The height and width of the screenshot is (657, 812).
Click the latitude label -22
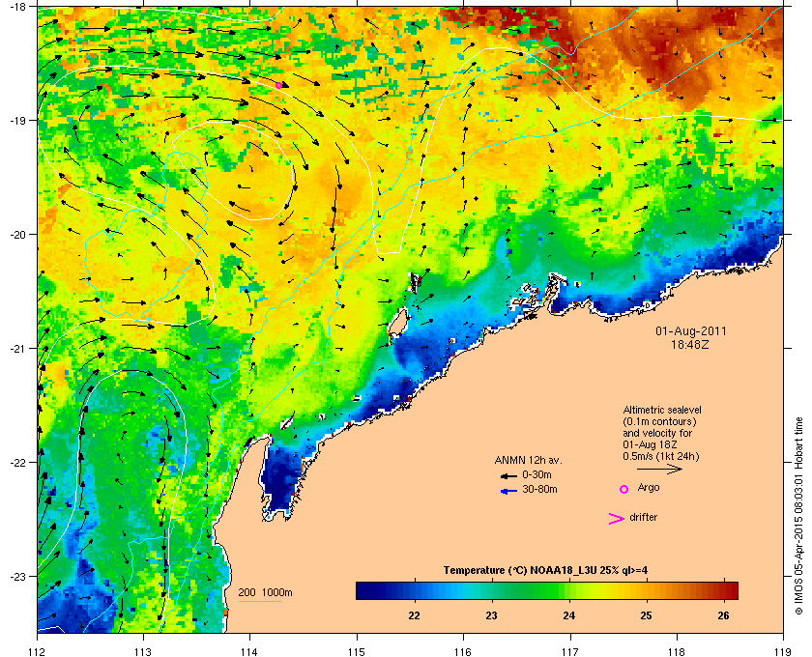coord(17,463)
